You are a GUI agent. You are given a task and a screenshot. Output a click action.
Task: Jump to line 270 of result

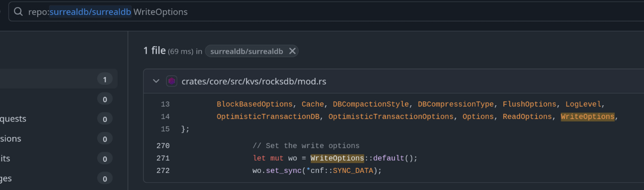coord(163,146)
